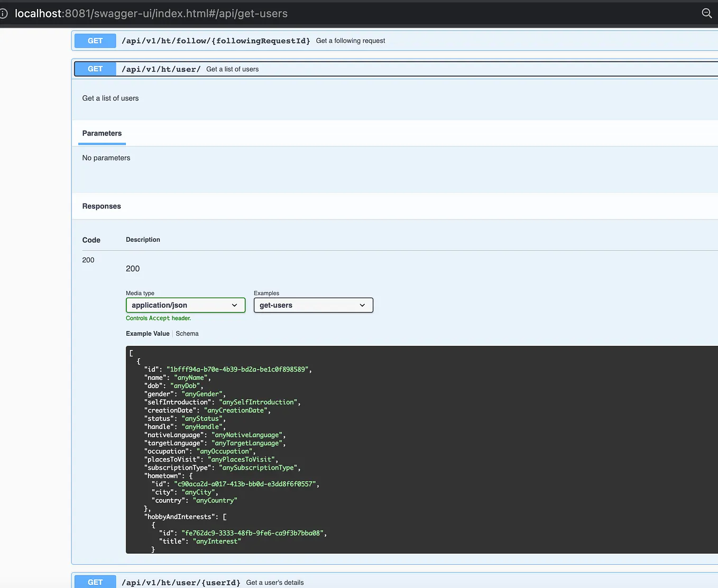Expand the /api/v1/ht/follow/{followingRequestId} endpoint
The width and height of the screenshot is (718, 588).
point(395,41)
